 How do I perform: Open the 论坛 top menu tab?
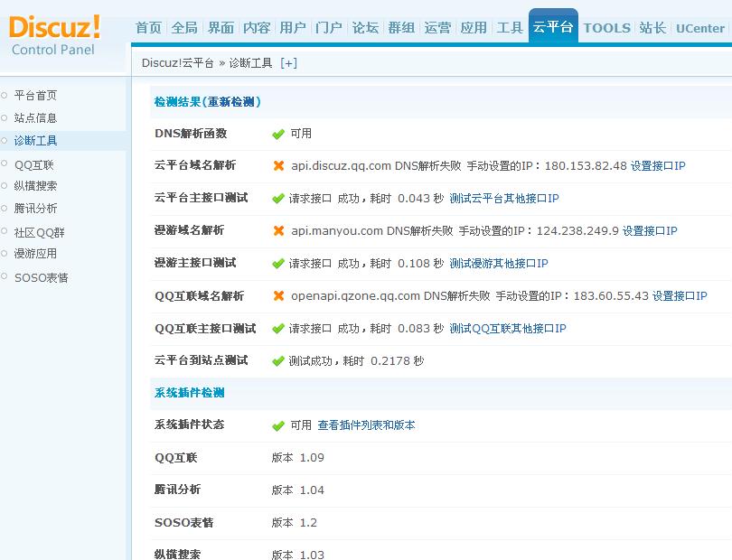pyautogui.click(x=365, y=28)
